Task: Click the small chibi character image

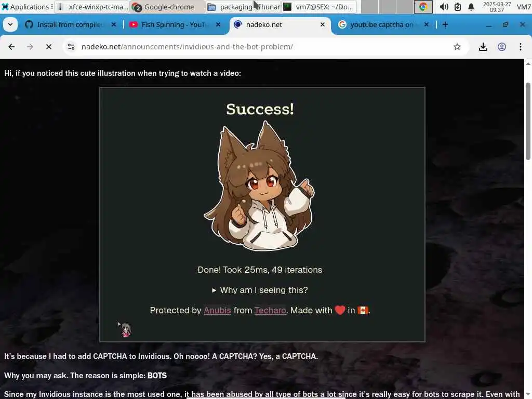Action: coord(126,329)
